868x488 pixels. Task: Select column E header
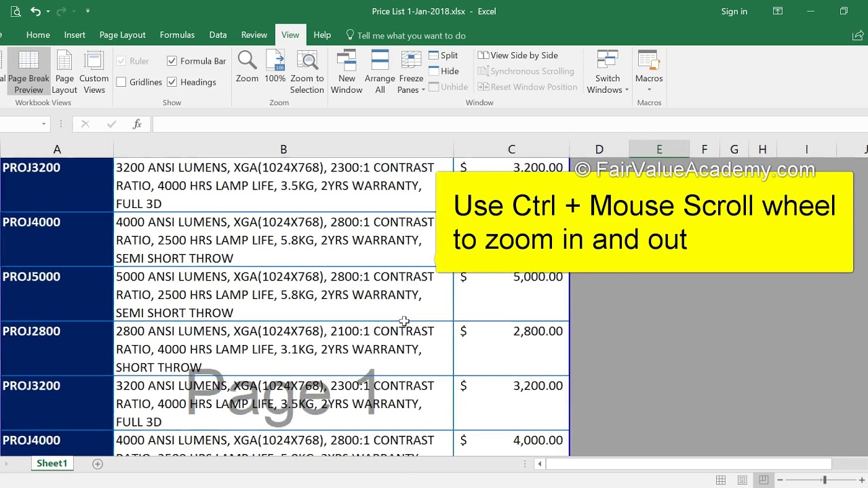[659, 149]
